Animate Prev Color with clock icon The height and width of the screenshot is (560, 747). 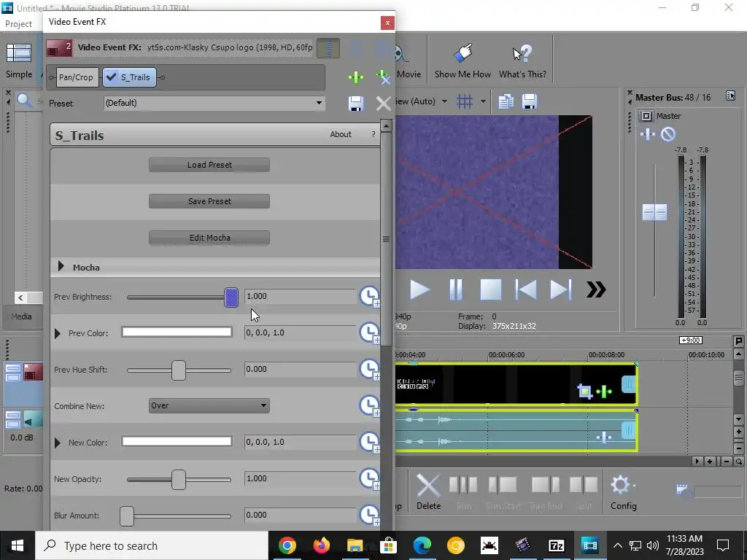coord(369,332)
